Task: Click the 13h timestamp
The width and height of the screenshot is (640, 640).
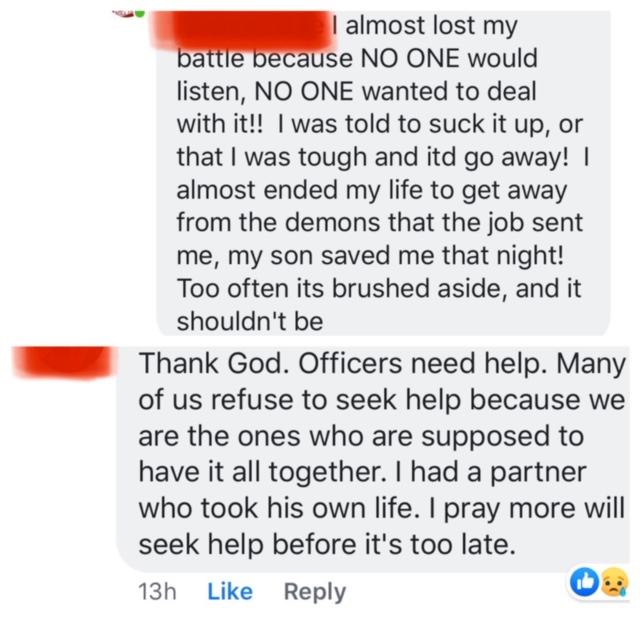Action: tap(157, 591)
